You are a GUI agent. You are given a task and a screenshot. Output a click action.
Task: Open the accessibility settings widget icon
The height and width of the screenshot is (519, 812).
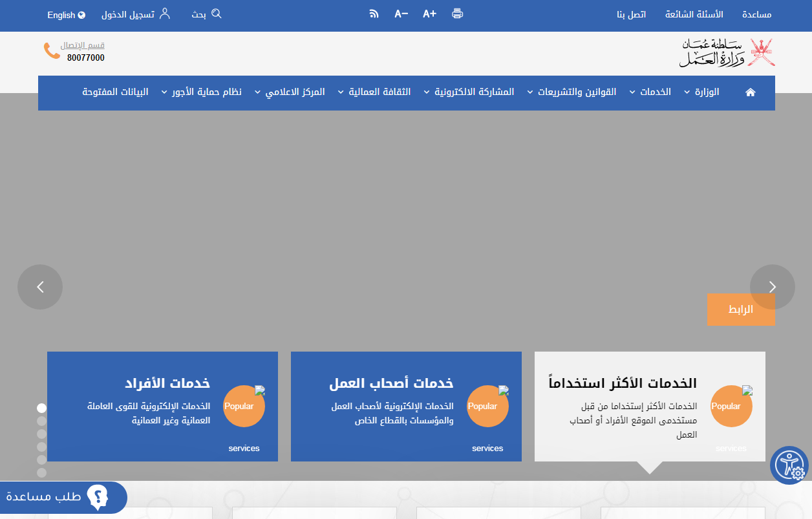coord(789,465)
